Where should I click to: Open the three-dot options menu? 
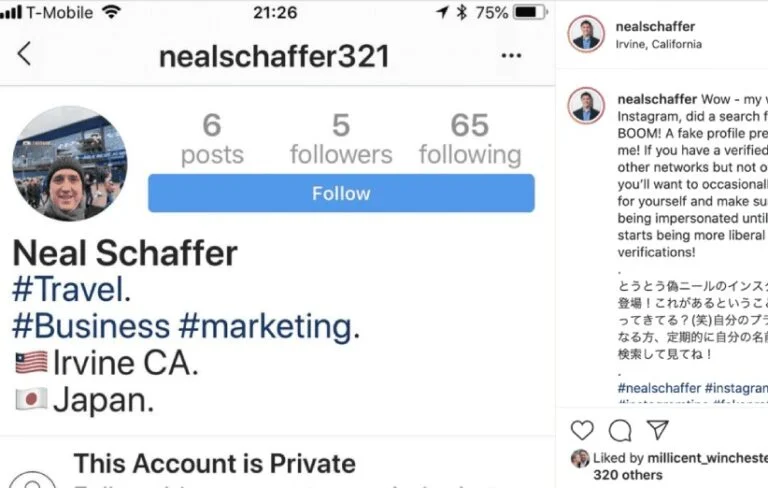[x=511, y=56]
